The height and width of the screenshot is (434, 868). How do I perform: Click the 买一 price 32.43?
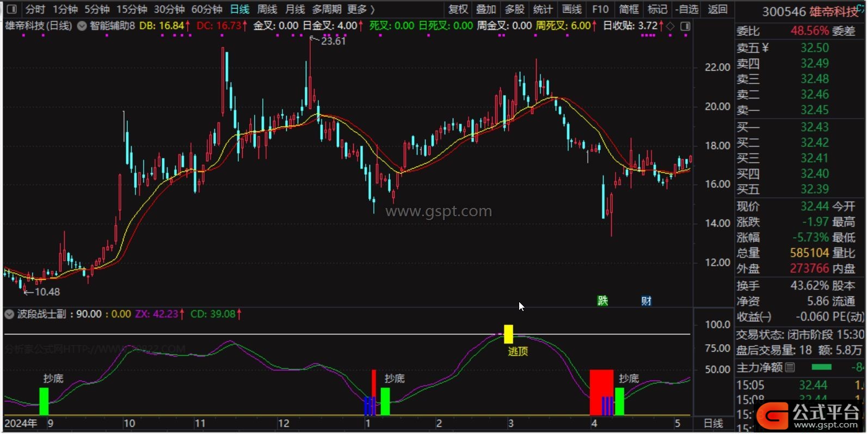point(815,127)
